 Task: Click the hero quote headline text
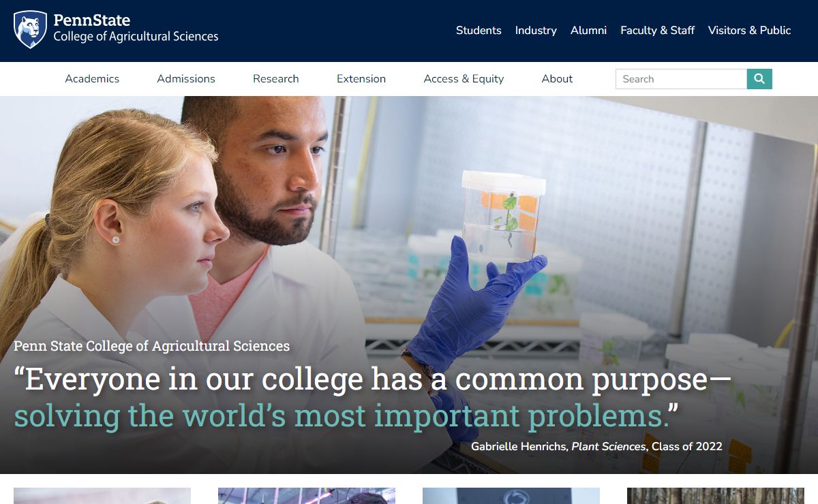[x=372, y=397]
